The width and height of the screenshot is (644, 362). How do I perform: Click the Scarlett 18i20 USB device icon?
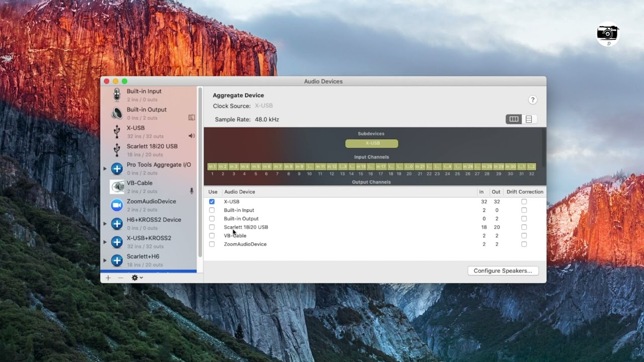[x=117, y=150]
